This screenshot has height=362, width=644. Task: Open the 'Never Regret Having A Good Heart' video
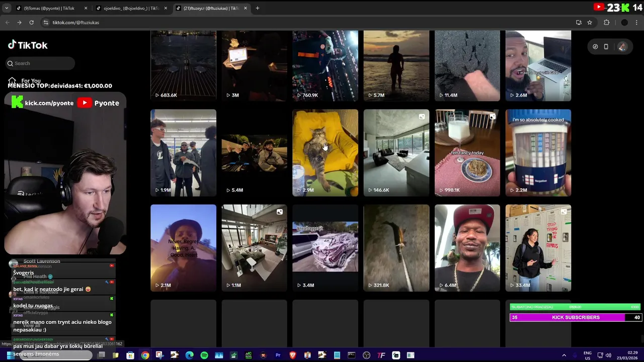point(183,247)
